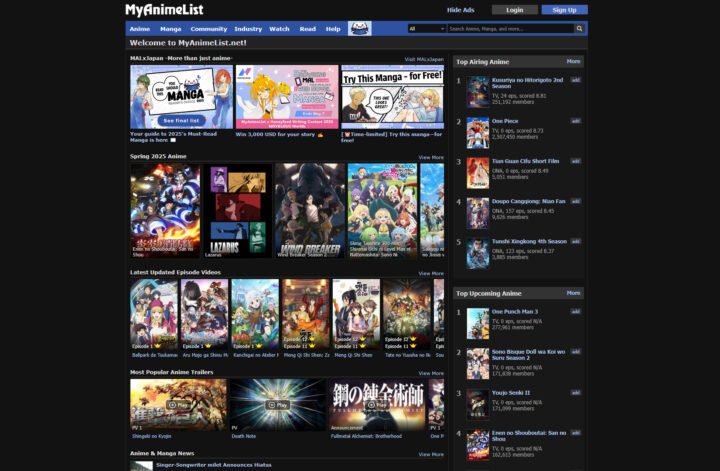Open the Enen no Shouboutai spring poster

tap(165, 211)
